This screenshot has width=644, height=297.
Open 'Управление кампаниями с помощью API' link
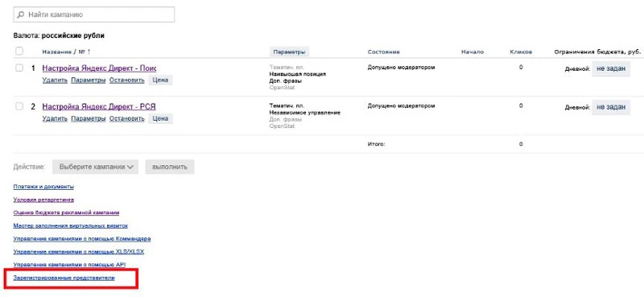tap(69, 265)
